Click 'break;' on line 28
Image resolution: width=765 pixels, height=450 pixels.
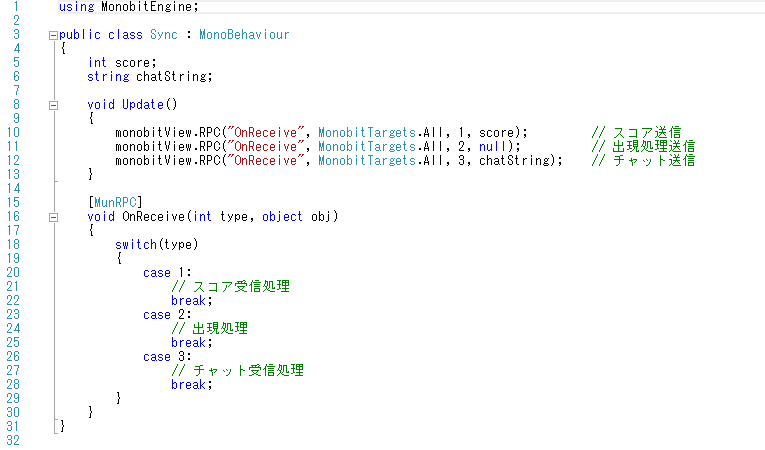coord(192,385)
